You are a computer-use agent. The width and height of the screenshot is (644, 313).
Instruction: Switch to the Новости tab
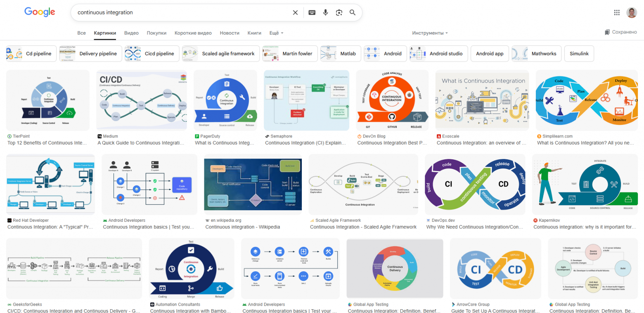230,33
